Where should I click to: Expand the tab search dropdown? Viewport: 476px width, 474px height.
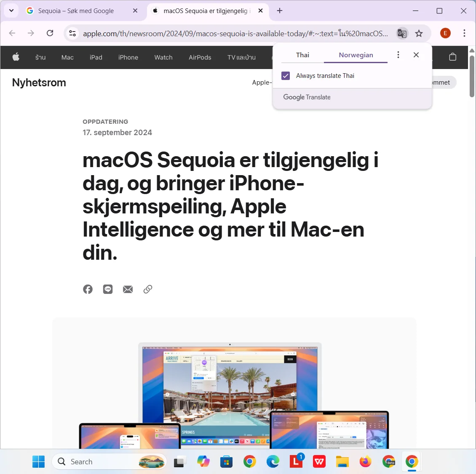point(11,11)
